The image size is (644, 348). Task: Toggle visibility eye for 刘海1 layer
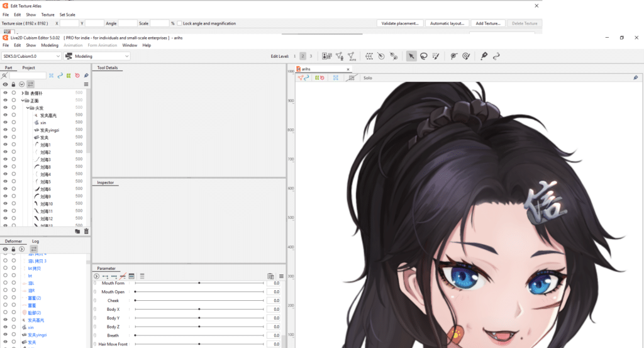(5, 145)
